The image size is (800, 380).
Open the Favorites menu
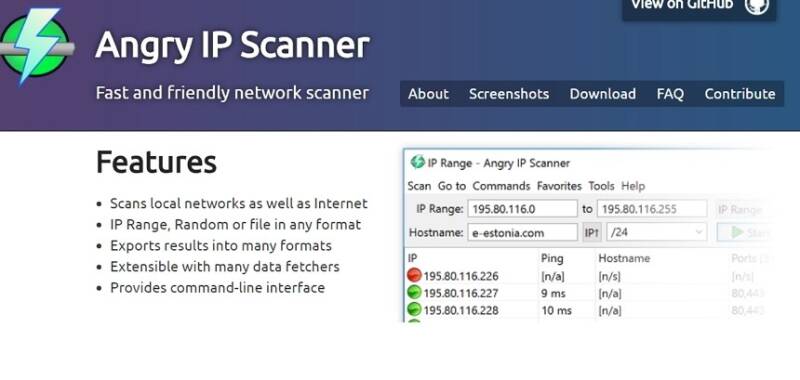[559, 186]
